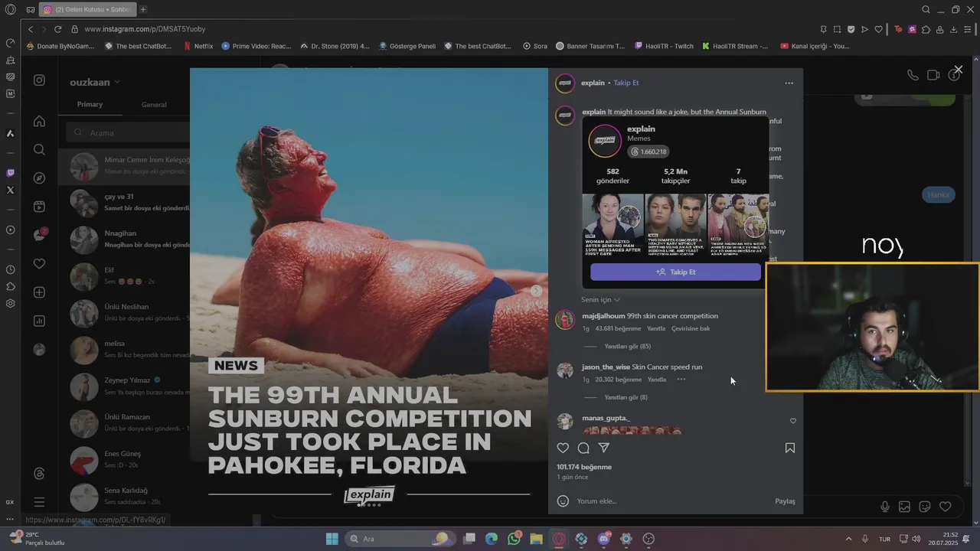The height and width of the screenshot is (551, 980).
Task: Start audio call with phone icon
Action: click(x=913, y=75)
